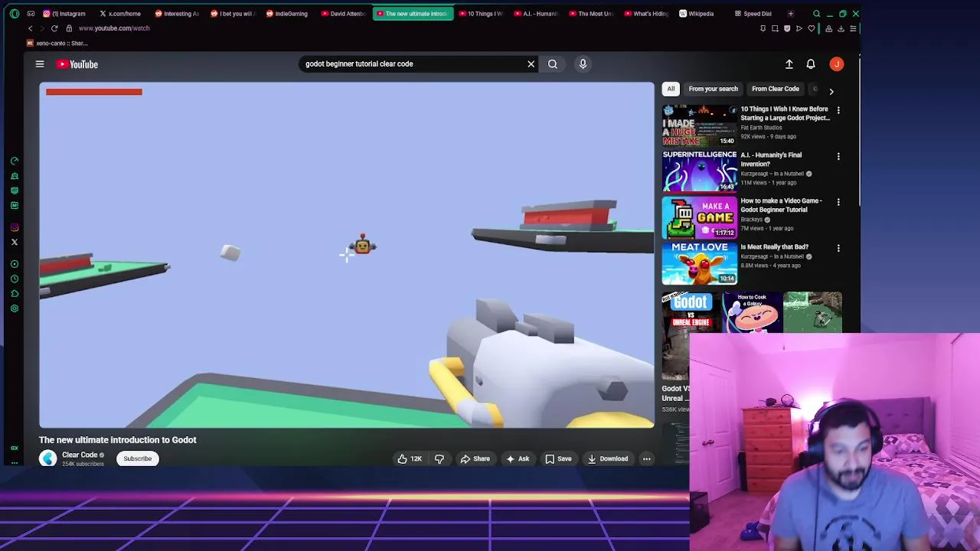Open YouTube notifications bell
The image size is (980, 551).
click(811, 64)
